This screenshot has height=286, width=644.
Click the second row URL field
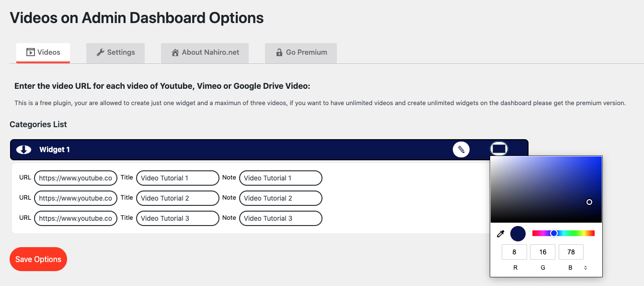coord(76,198)
